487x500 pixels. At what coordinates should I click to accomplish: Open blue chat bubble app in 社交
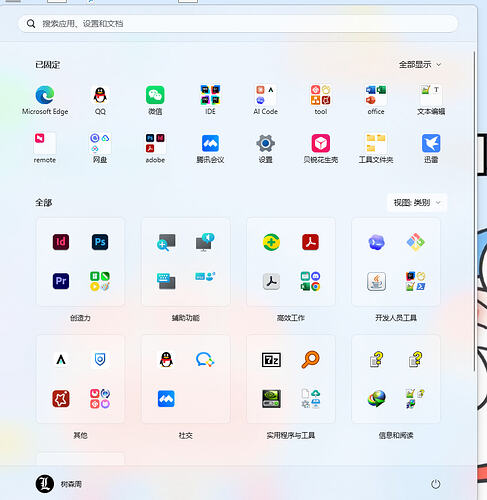[x=205, y=360]
